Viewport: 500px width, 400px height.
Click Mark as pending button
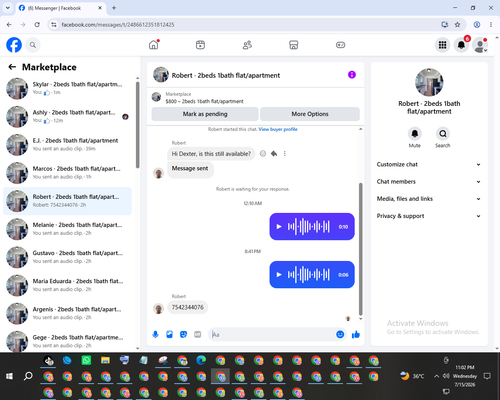205,114
